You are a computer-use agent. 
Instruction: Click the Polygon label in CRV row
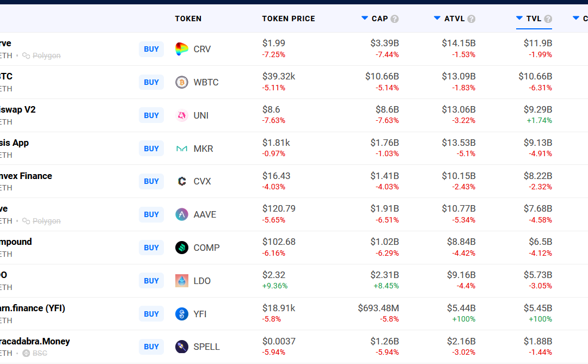pyautogui.click(x=46, y=55)
